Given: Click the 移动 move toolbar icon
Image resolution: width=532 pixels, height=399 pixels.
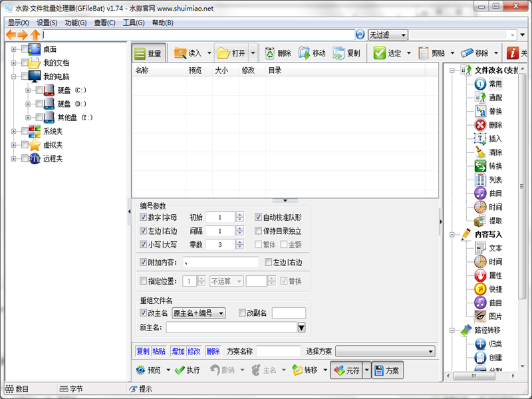Looking at the screenshot, I should coord(305,53).
